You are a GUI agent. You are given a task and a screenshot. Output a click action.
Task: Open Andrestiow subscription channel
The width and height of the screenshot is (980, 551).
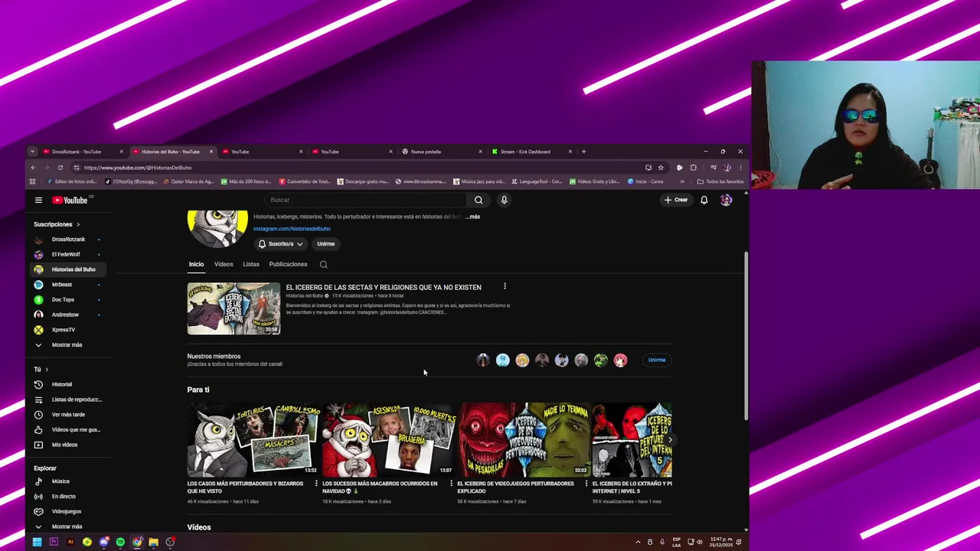click(x=70, y=315)
